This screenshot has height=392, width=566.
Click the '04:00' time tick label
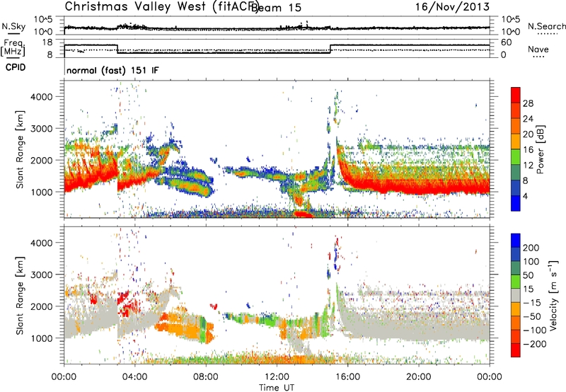134,377
